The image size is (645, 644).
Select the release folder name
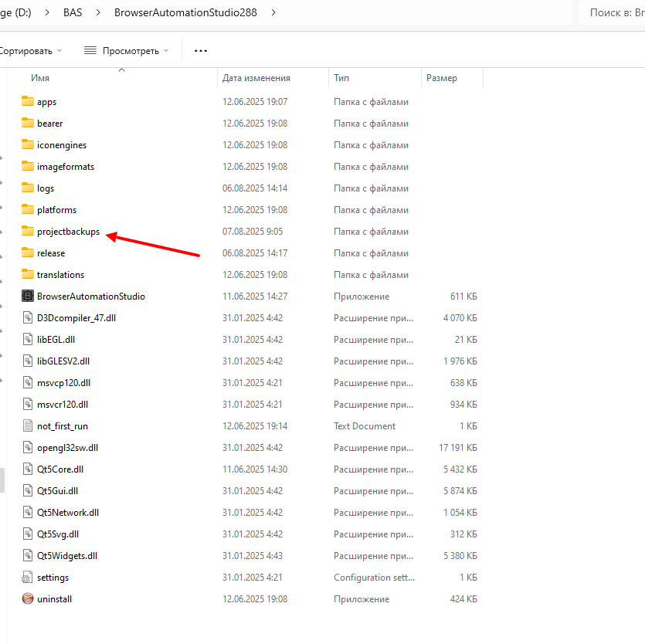(51, 253)
